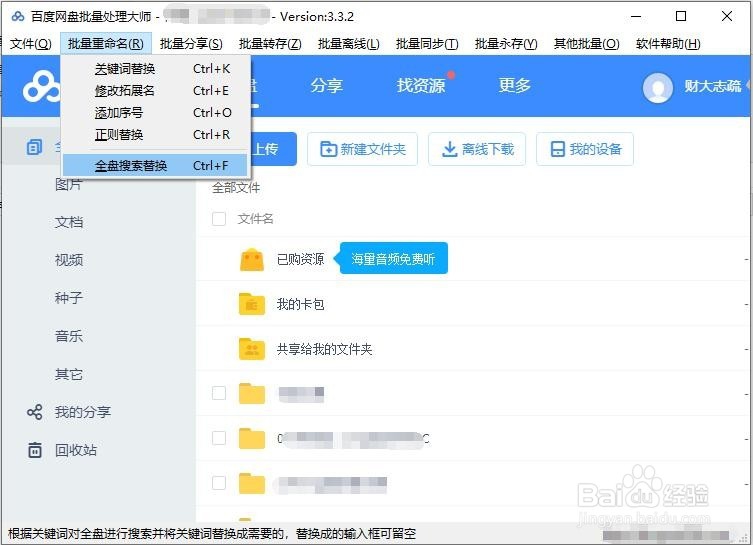Click the 回收站 trash icon in sidebar
Image resolution: width=753 pixels, height=545 pixels.
(x=35, y=450)
